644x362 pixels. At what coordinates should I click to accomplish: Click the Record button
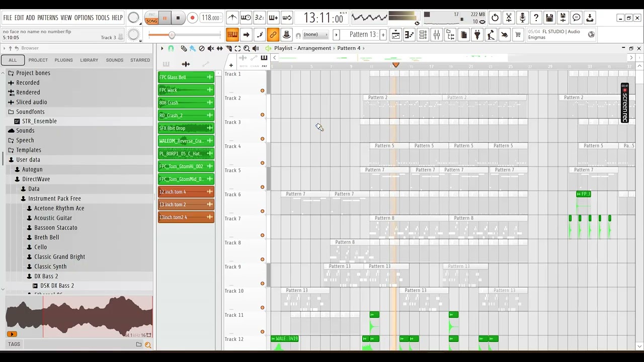pos(192,18)
